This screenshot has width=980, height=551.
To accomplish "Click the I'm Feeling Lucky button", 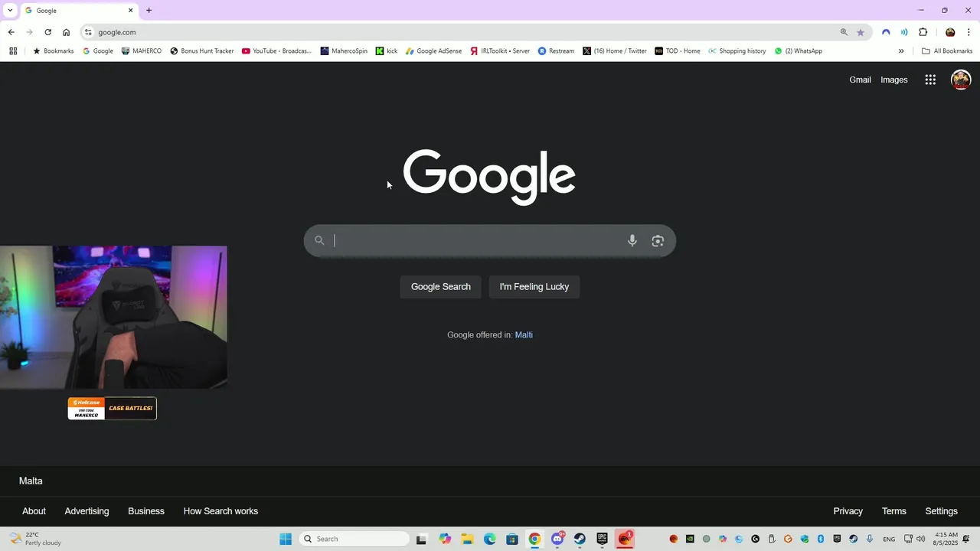I will [x=534, y=287].
